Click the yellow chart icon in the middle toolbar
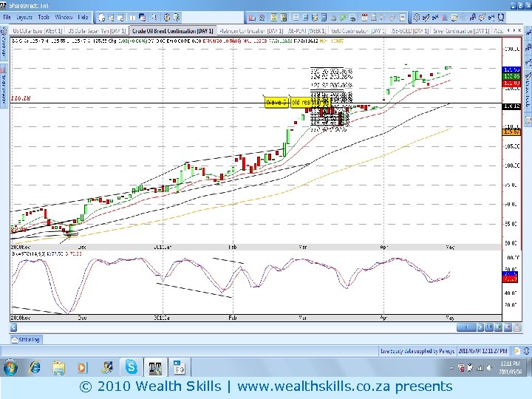Image resolution: width=532 pixels, height=399 pixels. tap(274, 17)
